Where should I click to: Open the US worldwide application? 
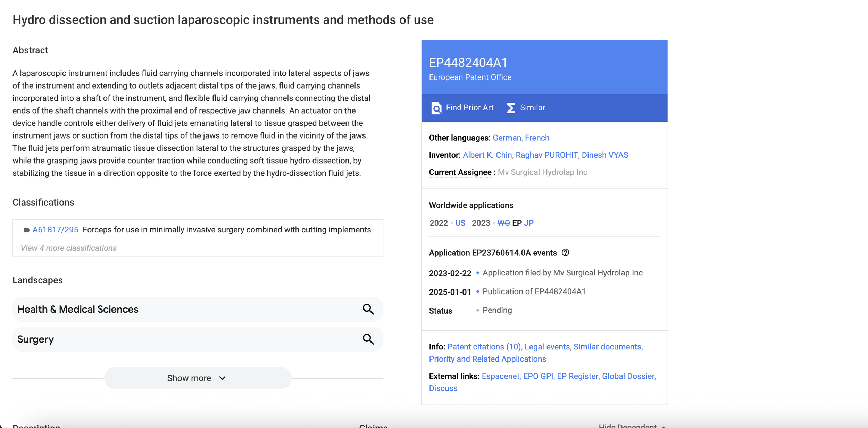pos(460,223)
